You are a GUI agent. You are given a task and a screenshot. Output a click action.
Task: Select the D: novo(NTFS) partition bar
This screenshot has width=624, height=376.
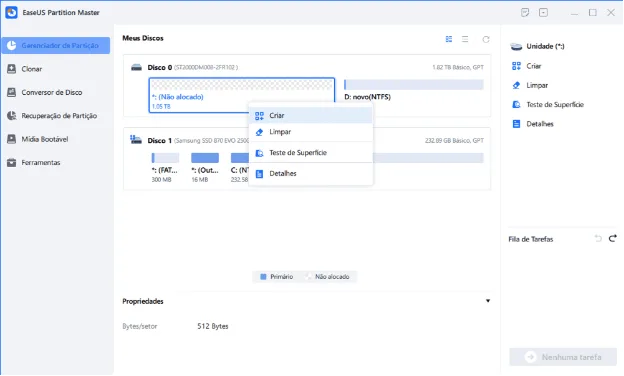[x=414, y=84]
